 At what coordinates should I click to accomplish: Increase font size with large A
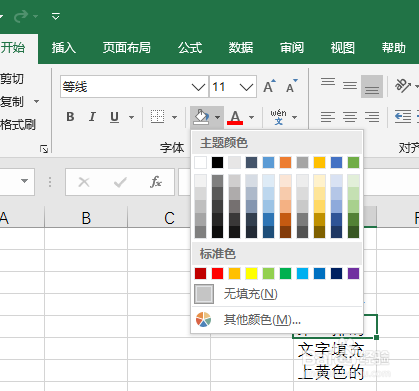(x=269, y=86)
